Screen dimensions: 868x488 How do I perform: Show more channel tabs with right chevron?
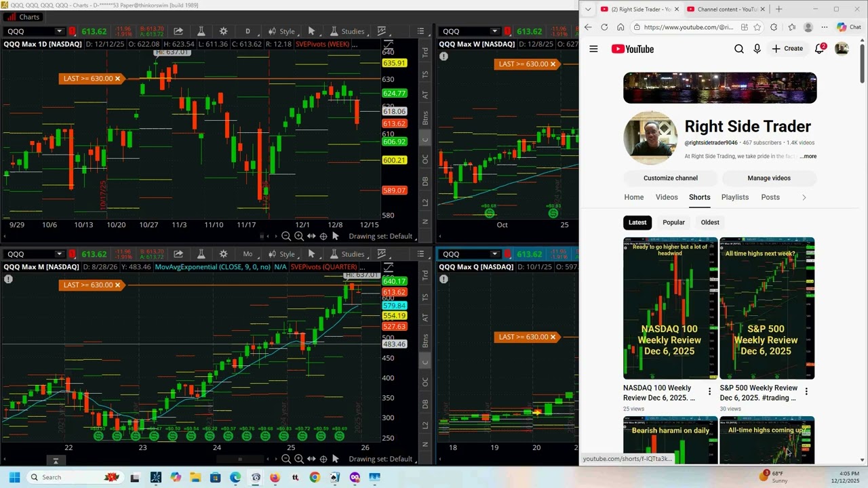click(804, 197)
